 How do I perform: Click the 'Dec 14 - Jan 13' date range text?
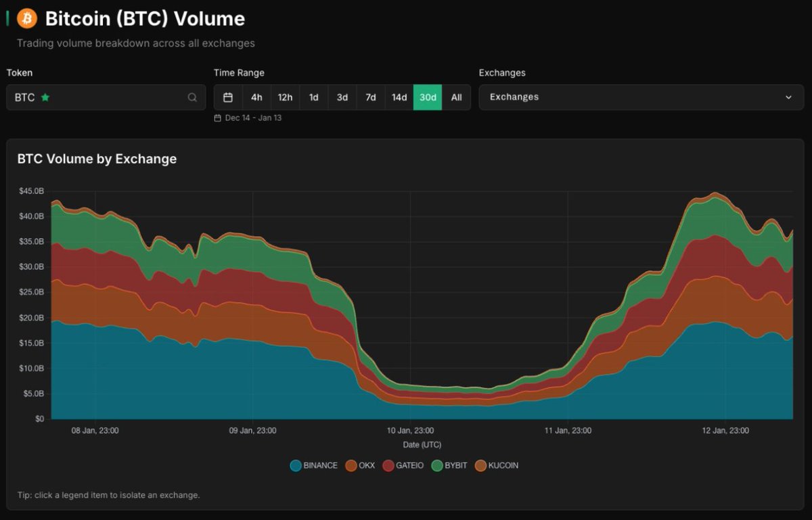pos(253,118)
